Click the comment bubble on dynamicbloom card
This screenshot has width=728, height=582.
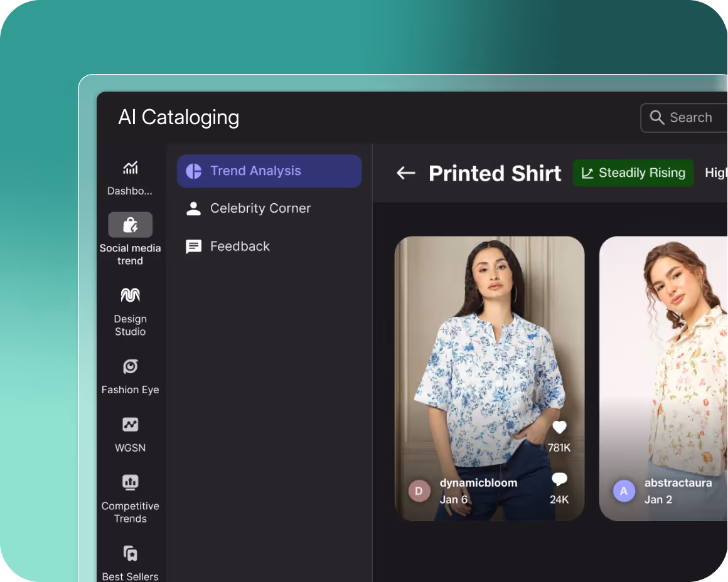pos(559,479)
